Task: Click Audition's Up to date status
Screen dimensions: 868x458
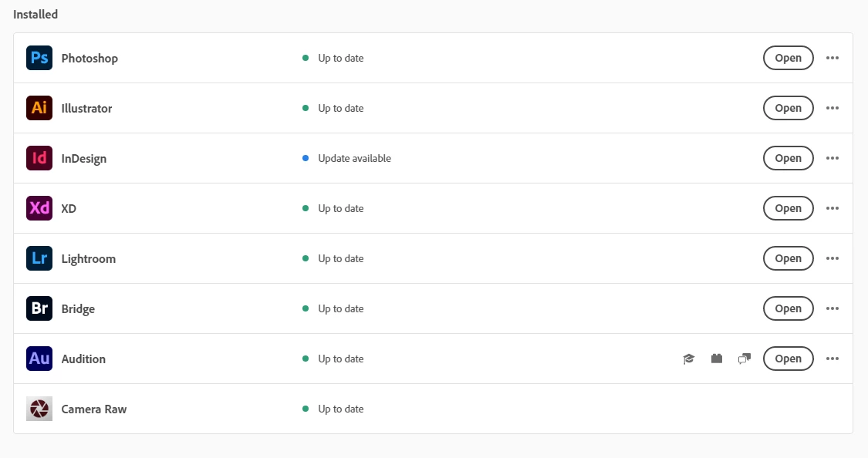Action: click(x=340, y=359)
